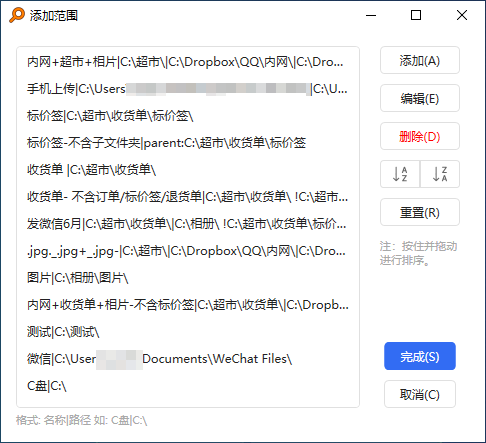This screenshot has height=443, width=486.
Task: Select the 内网+超市+相片 scope entry
Action: click(x=188, y=62)
